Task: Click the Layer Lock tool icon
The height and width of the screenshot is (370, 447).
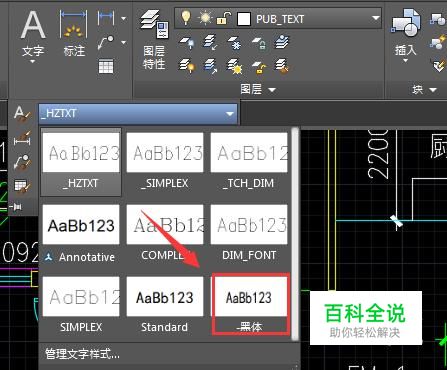Action: [x=258, y=43]
